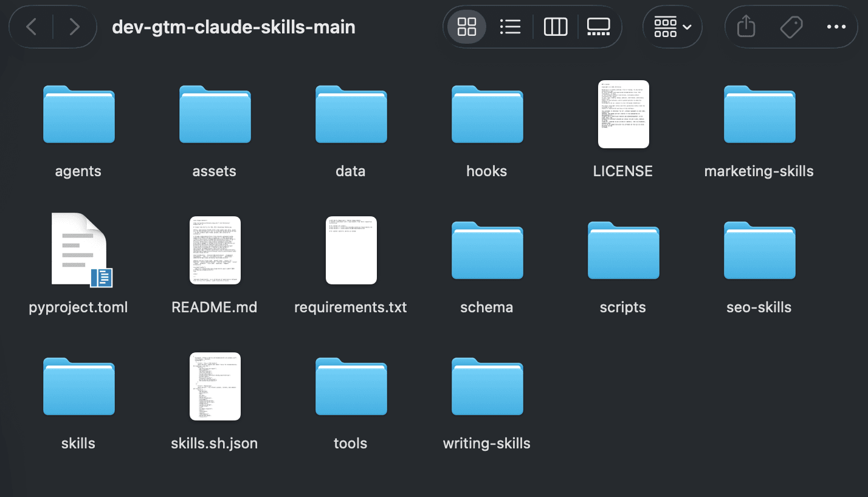The width and height of the screenshot is (868, 497).
Task: Click the 'writing-skills' name label
Action: click(487, 444)
